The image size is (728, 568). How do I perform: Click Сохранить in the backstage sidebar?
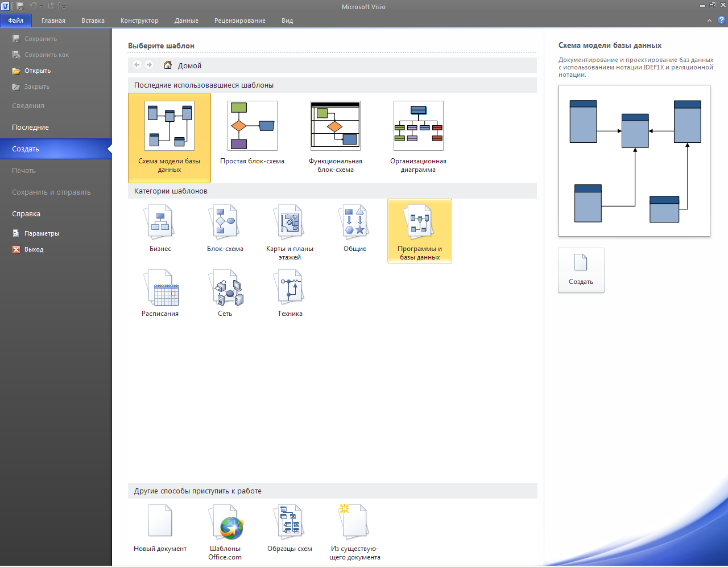(35, 39)
